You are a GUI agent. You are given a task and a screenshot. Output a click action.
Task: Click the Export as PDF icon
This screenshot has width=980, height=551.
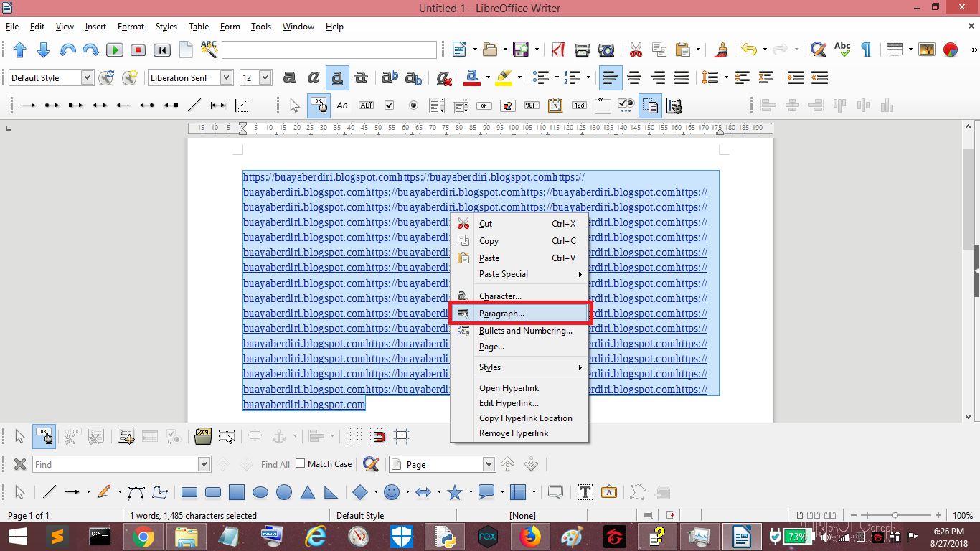coord(558,50)
